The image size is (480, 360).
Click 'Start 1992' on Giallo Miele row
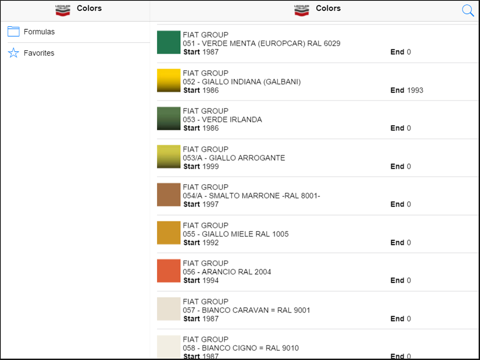click(201, 243)
